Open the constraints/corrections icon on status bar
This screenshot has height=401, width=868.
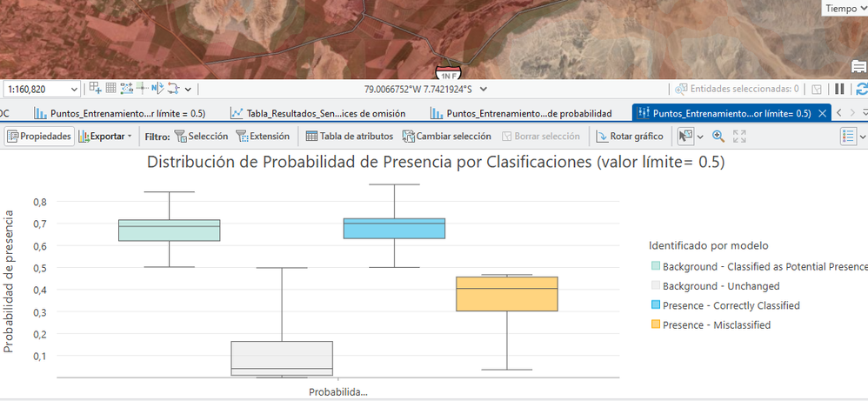point(143,88)
